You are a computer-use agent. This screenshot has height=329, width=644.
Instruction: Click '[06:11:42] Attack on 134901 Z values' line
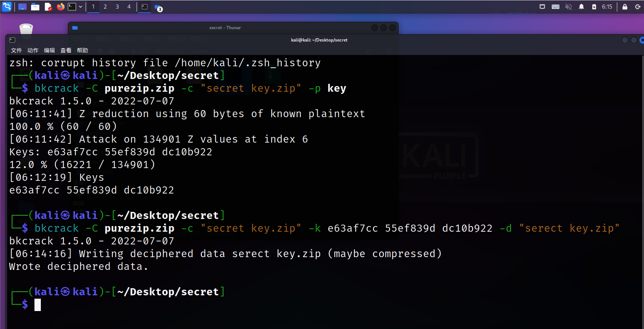pos(158,139)
